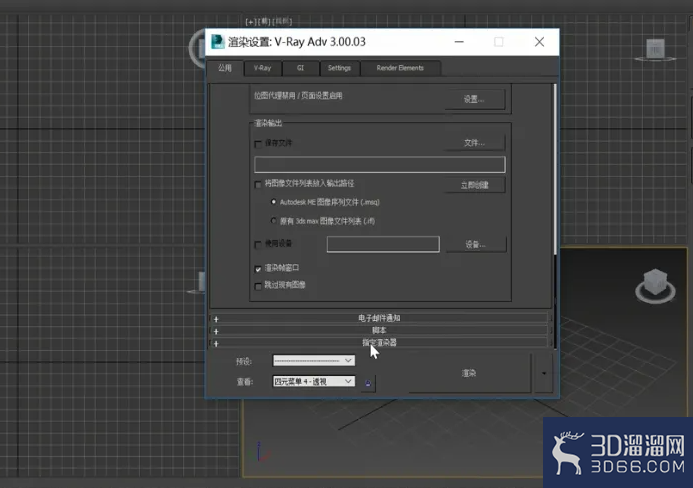Click the lock view icon next to 查看
This screenshot has height=488, width=693.
click(x=368, y=383)
